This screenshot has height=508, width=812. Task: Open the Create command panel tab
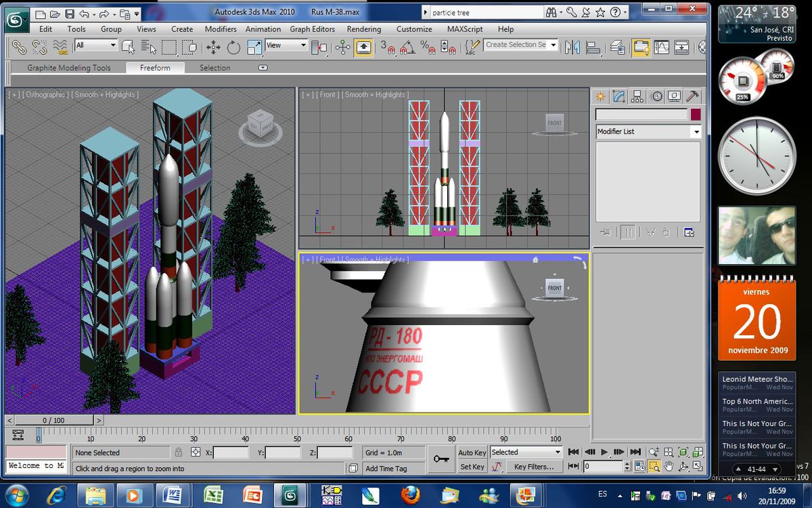pos(600,96)
